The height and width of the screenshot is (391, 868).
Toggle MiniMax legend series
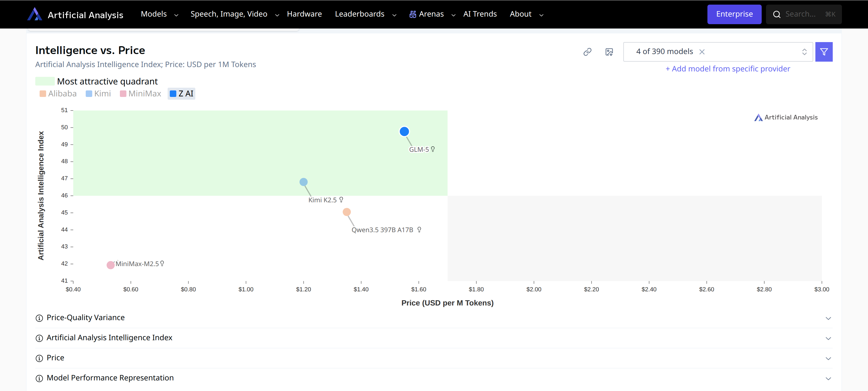click(141, 94)
